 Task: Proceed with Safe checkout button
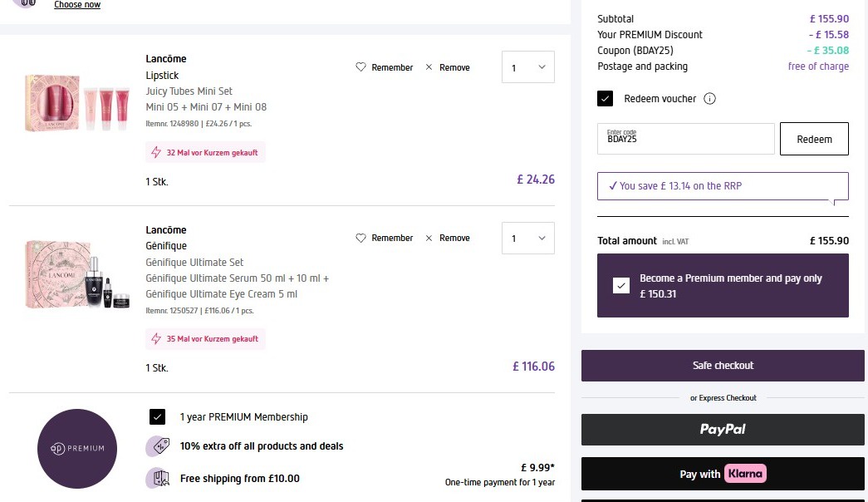pos(723,366)
